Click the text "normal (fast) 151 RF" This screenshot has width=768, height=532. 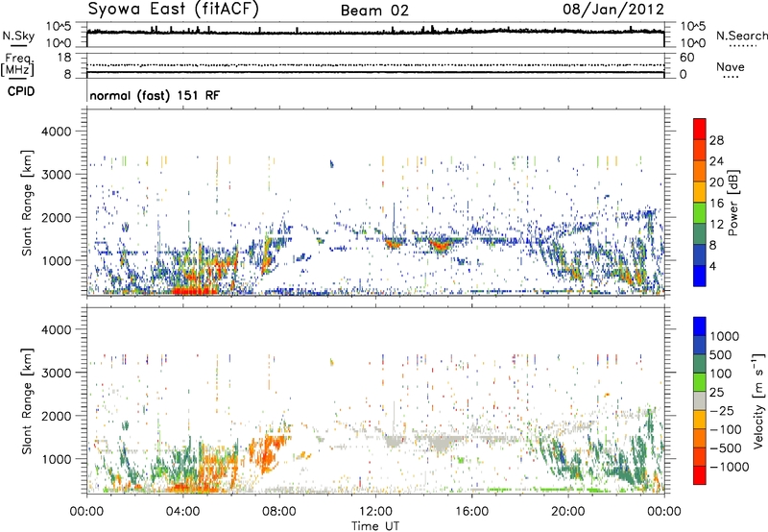coord(155,95)
